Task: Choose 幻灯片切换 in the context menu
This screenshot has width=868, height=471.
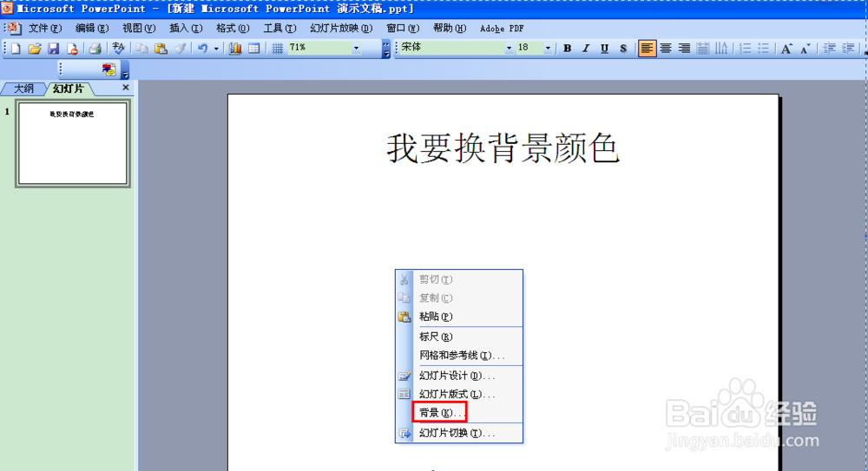Action: pyautogui.click(x=459, y=433)
